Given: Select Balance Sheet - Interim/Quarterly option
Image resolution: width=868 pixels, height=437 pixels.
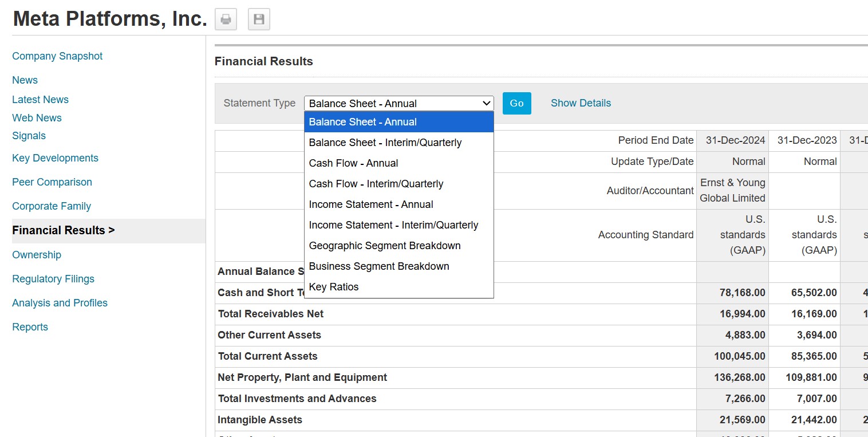Looking at the screenshot, I should (x=385, y=143).
